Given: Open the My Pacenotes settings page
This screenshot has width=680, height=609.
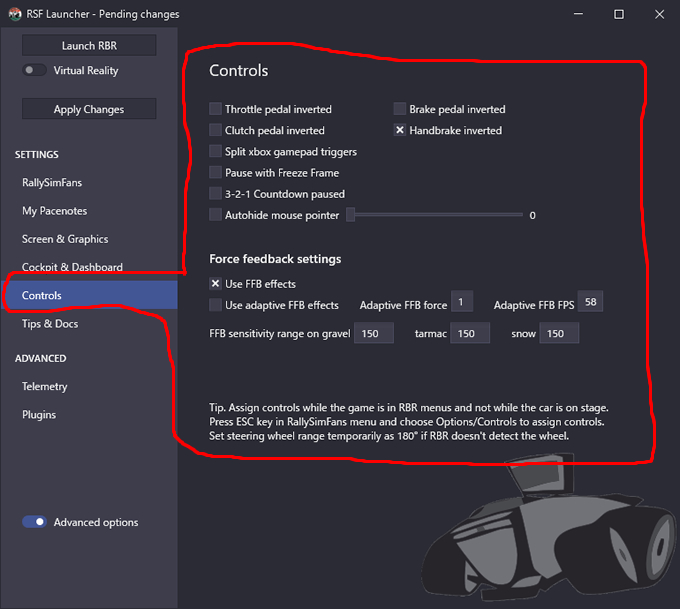Looking at the screenshot, I should point(55,211).
